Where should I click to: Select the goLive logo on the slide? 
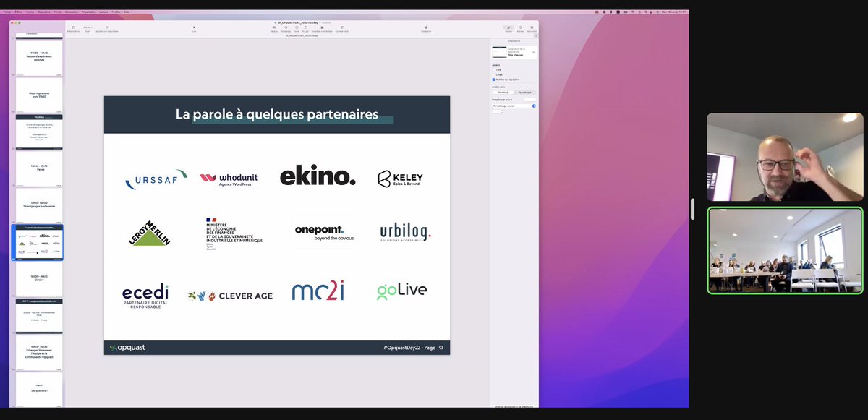point(401,291)
